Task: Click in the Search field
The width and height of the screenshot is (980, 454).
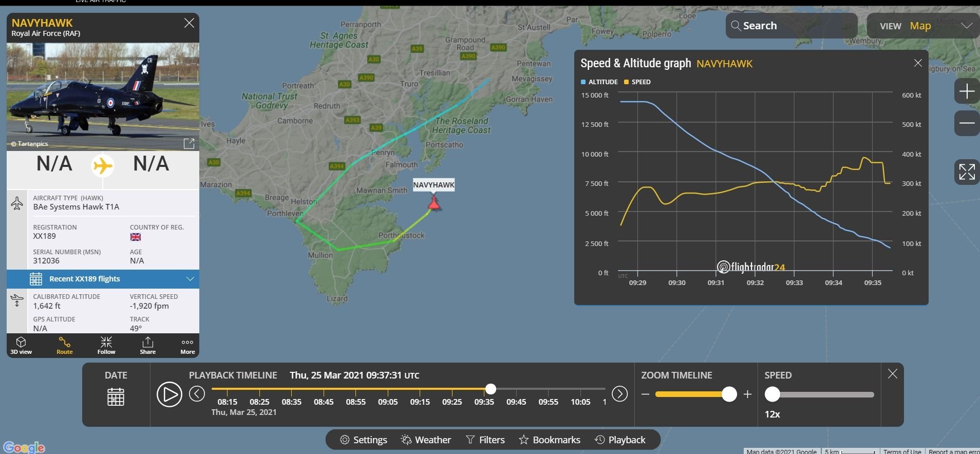Action: click(x=791, y=26)
